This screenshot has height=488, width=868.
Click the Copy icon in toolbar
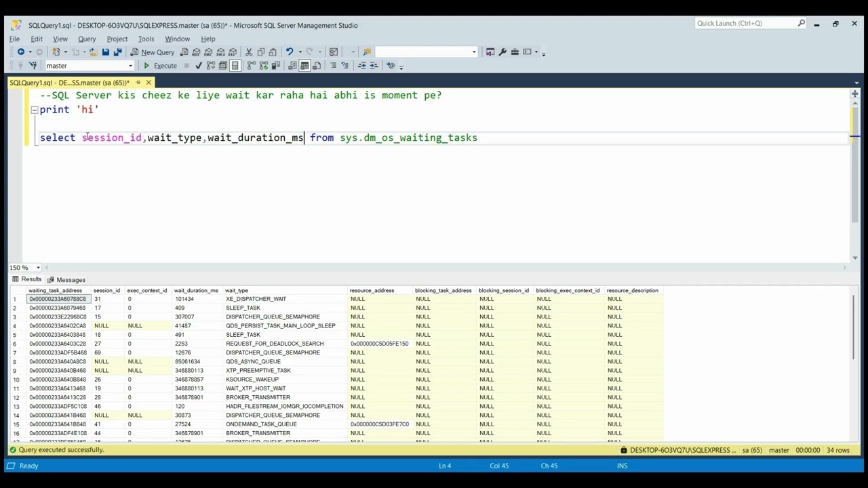tap(260, 52)
